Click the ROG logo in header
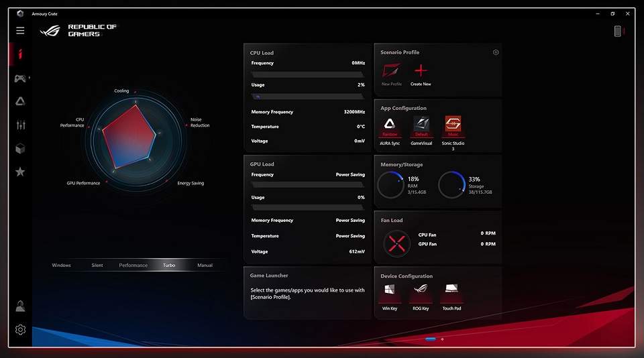The height and width of the screenshot is (358, 644). [x=50, y=30]
